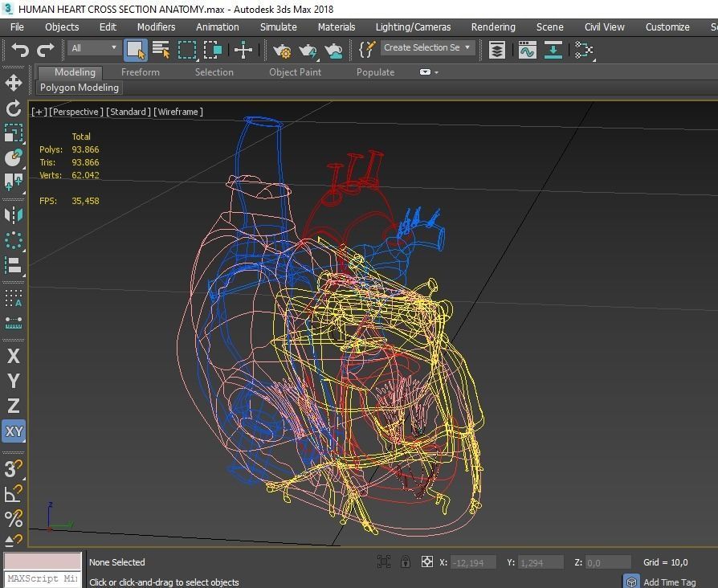The height and width of the screenshot is (588, 718).
Task: Switch to the Populate ribbon tab
Action: point(375,72)
